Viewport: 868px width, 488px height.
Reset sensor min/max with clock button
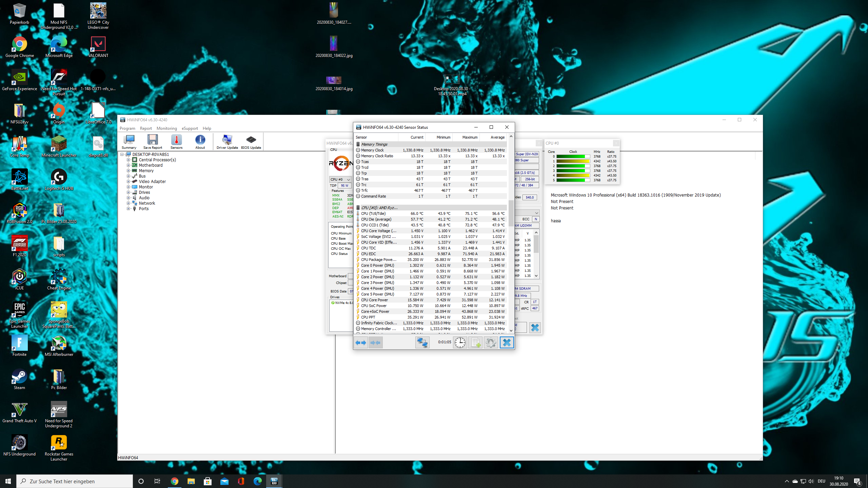tap(460, 343)
